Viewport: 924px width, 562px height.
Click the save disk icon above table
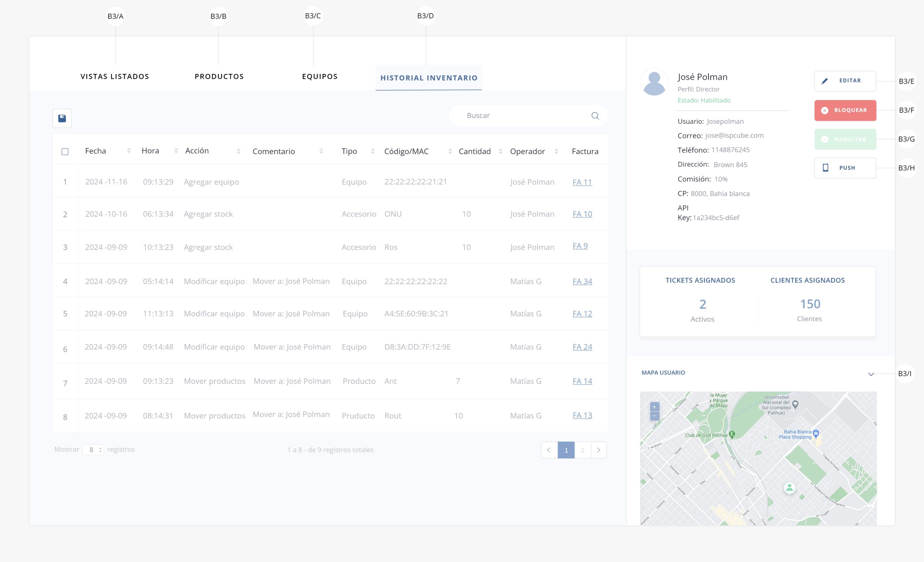tap(62, 118)
